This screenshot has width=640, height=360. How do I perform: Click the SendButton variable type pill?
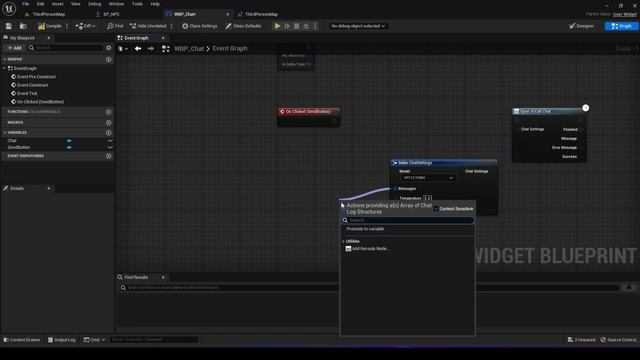coord(69,147)
